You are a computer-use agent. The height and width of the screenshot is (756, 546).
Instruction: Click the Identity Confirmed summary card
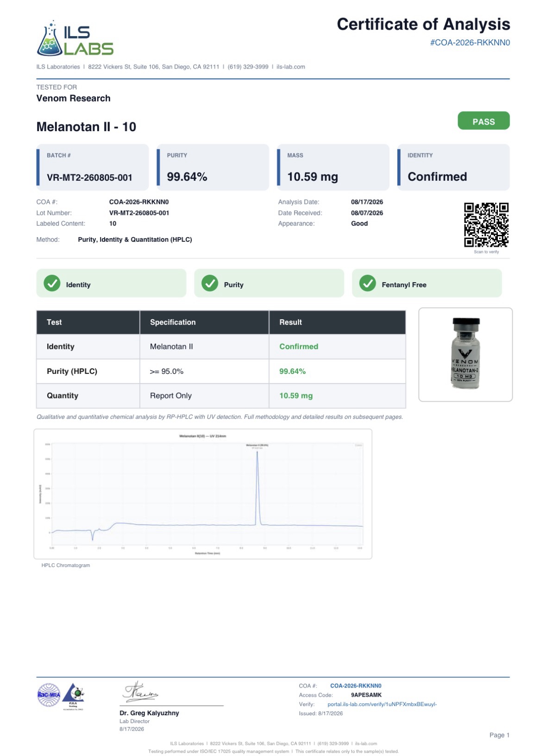(x=453, y=167)
